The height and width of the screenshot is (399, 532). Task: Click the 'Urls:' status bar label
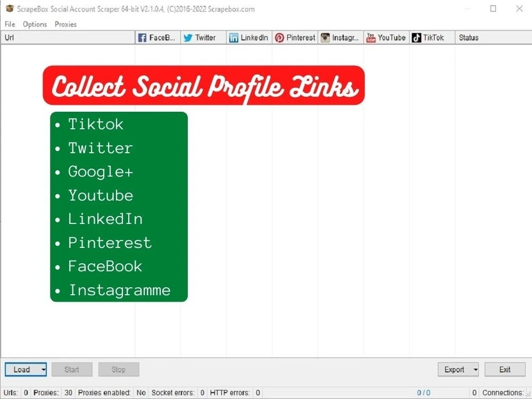click(x=11, y=393)
